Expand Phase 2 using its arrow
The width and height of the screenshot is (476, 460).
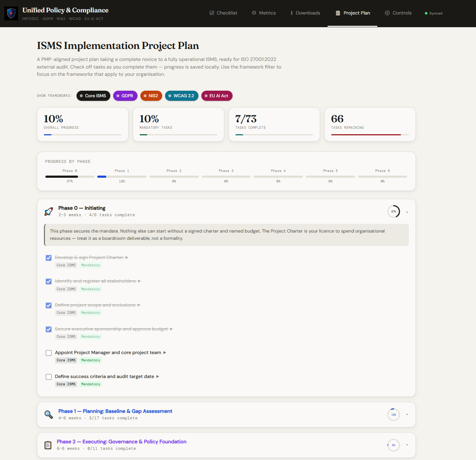click(x=407, y=445)
